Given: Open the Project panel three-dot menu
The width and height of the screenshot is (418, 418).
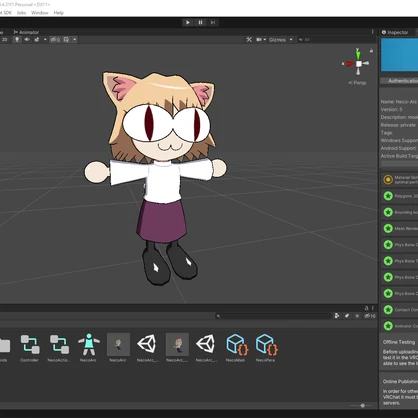Looking at the screenshot, I should pyautogui.click(x=373, y=308).
